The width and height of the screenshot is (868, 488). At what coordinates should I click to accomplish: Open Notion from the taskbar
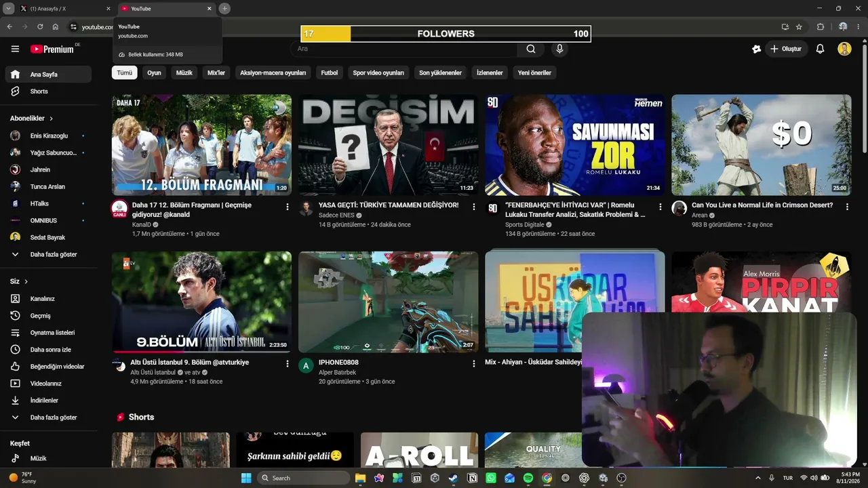coord(472,478)
